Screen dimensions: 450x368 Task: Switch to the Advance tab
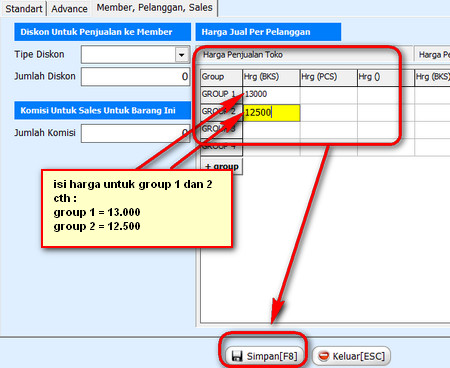pos(69,8)
